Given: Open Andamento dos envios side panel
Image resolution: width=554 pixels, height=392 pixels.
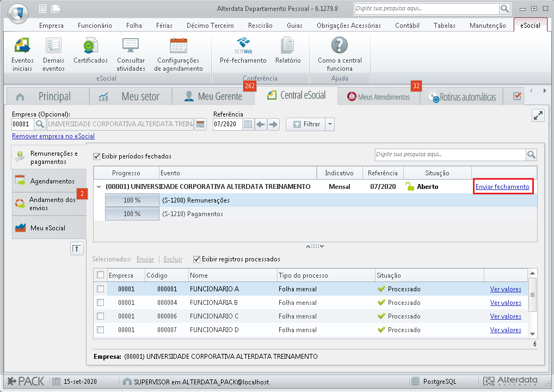Looking at the screenshot, I should [49, 204].
